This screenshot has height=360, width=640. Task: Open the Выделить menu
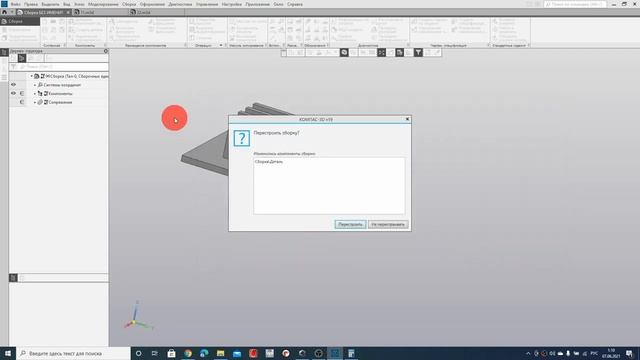(x=50, y=4)
